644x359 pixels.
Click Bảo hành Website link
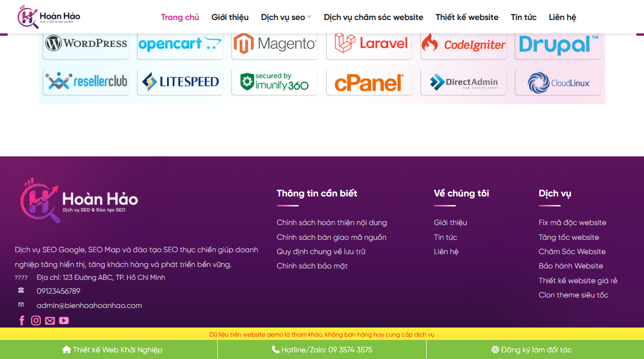(571, 266)
